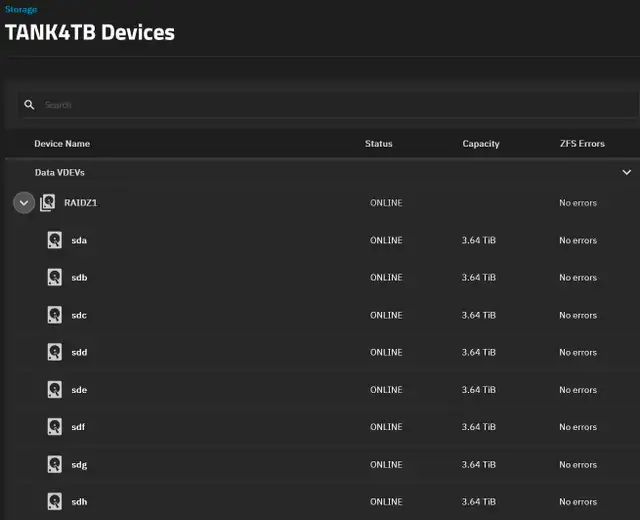640x520 pixels.
Task: Click the search magnifier icon
Action: [x=29, y=105]
